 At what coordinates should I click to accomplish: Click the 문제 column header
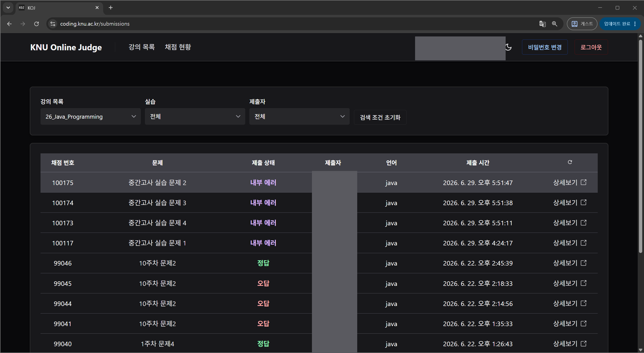point(157,163)
